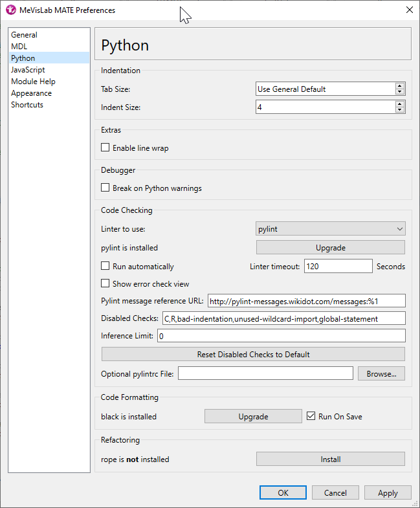Apply the preference changes
The image size is (420, 508).
click(388, 492)
